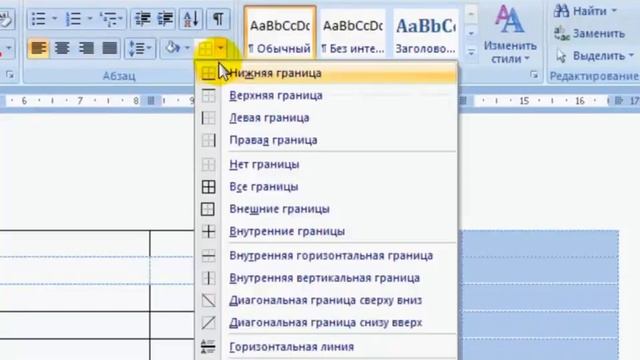
Task: Open Изменить стили menu
Action: [x=510, y=35]
